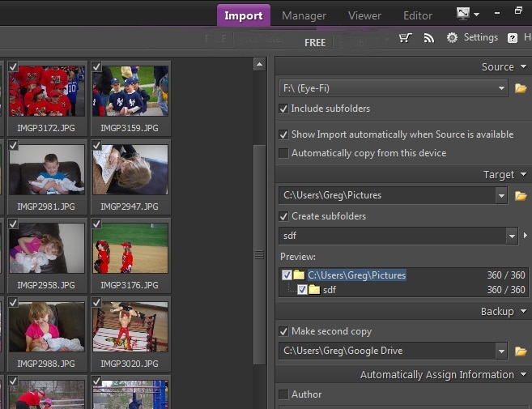This screenshot has height=409, width=532.
Task: Collapse the Source section arrow
Action: pyautogui.click(x=524, y=66)
